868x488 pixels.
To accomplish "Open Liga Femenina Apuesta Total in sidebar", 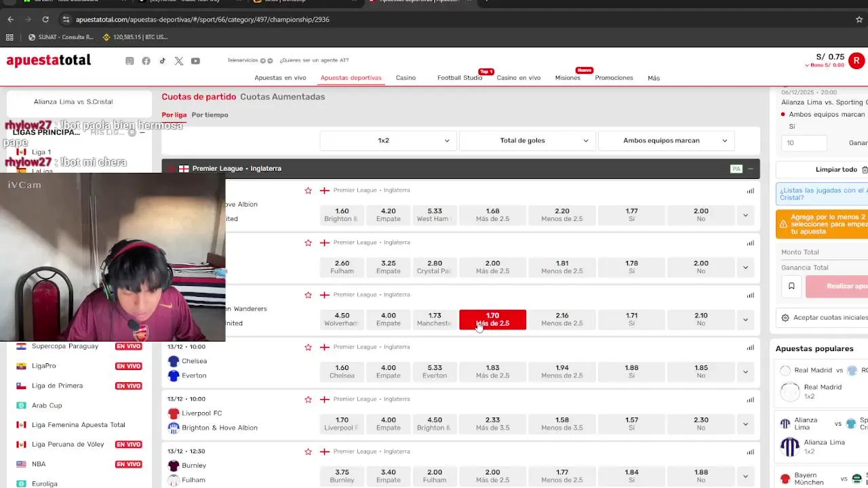I will pyautogui.click(x=78, y=425).
